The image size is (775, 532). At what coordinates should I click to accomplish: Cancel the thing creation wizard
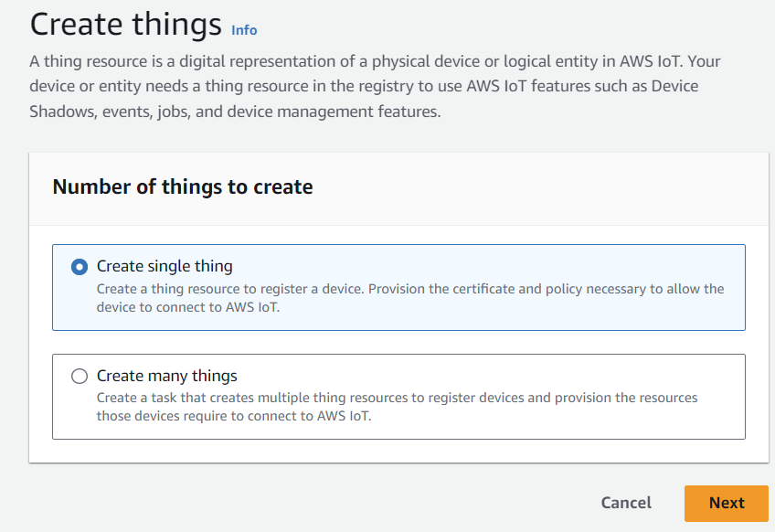[626, 503]
